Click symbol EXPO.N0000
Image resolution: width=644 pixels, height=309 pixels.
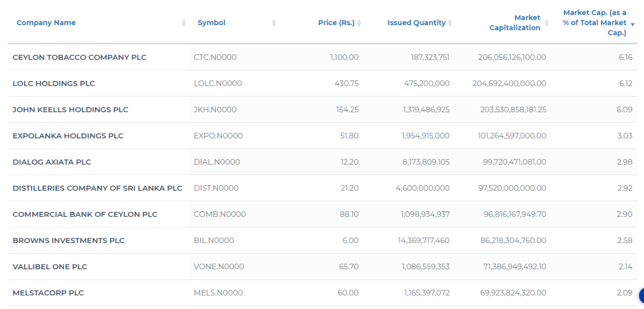click(x=218, y=136)
